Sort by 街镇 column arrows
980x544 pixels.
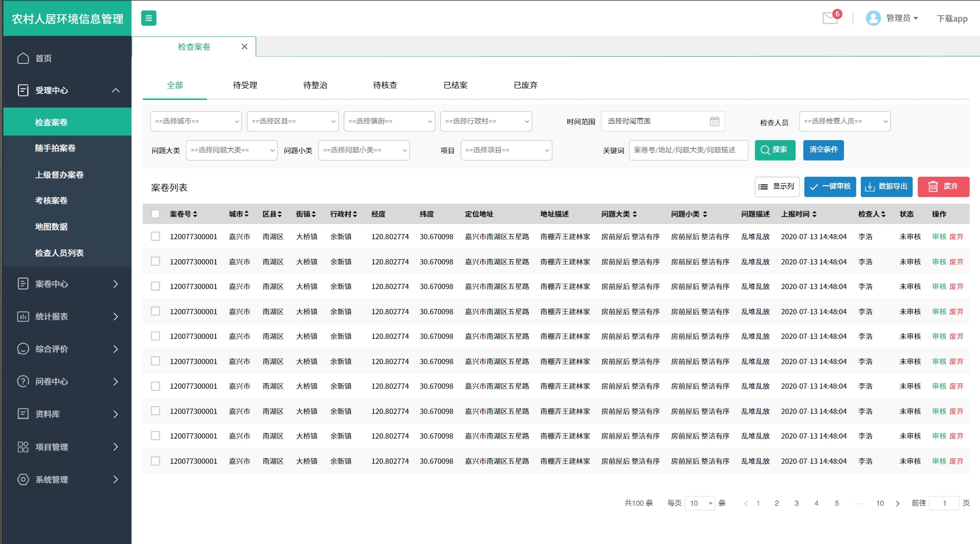point(313,214)
